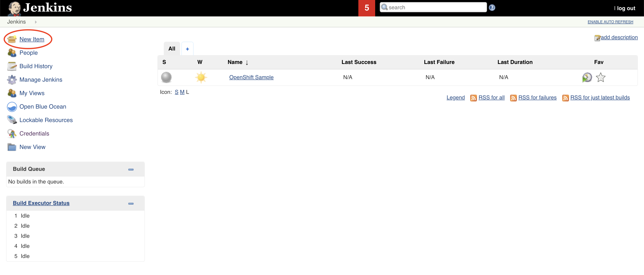Image resolution: width=644 pixels, height=275 pixels.
Task: Click the red notification badge showing 5
Action: (367, 8)
